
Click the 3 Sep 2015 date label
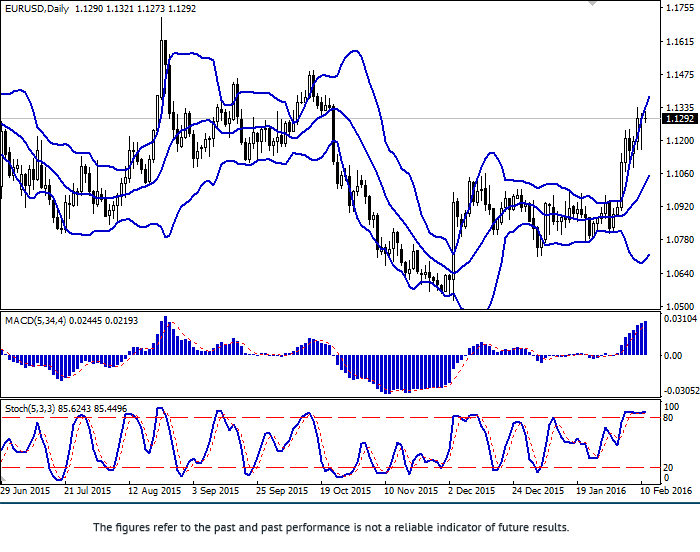coord(216,491)
